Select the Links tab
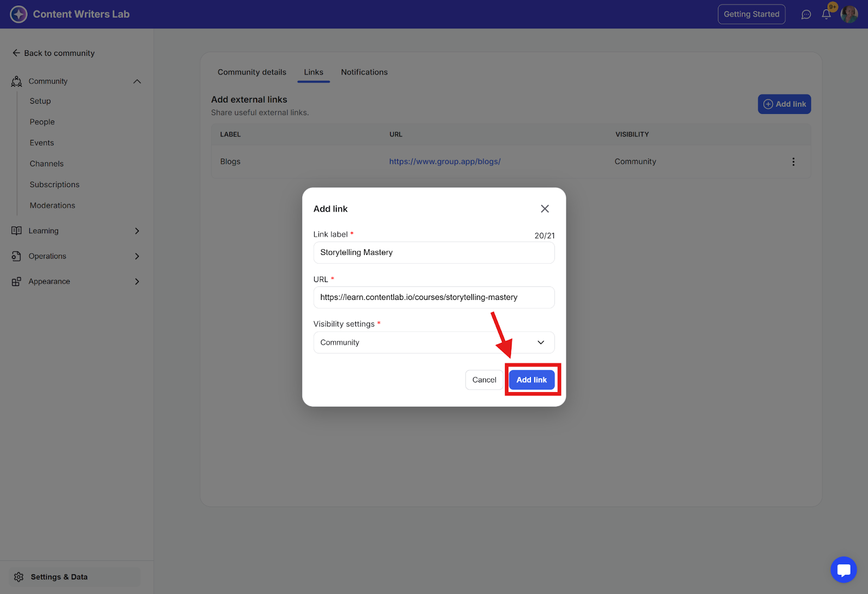Viewport: 868px width, 594px height. click(314, 72)
